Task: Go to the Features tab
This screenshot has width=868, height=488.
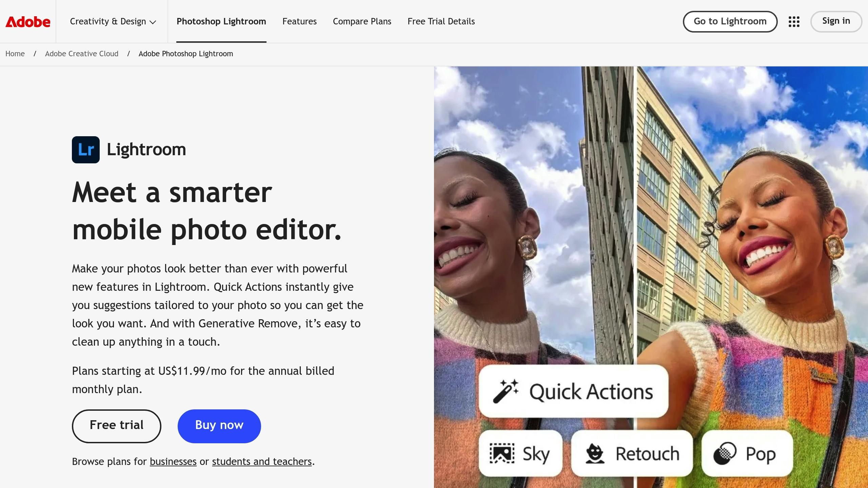Action: coord(299,21)
